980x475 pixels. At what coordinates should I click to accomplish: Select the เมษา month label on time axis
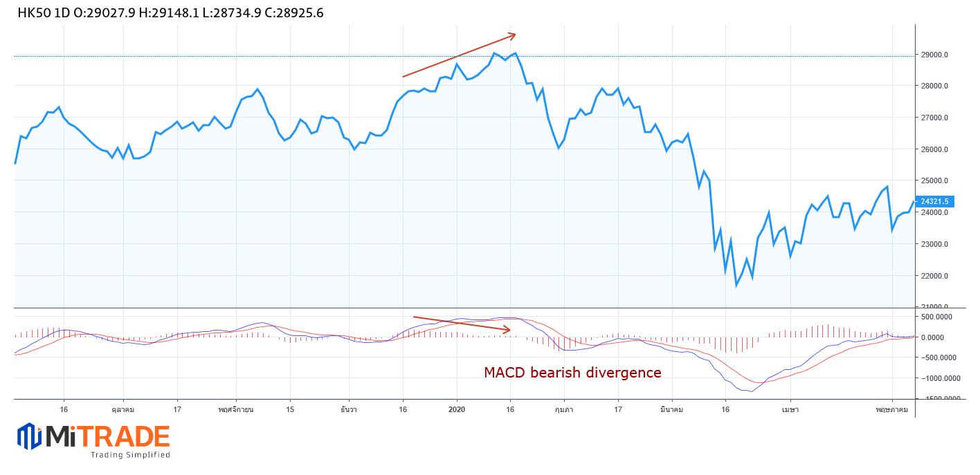point(790,409)
